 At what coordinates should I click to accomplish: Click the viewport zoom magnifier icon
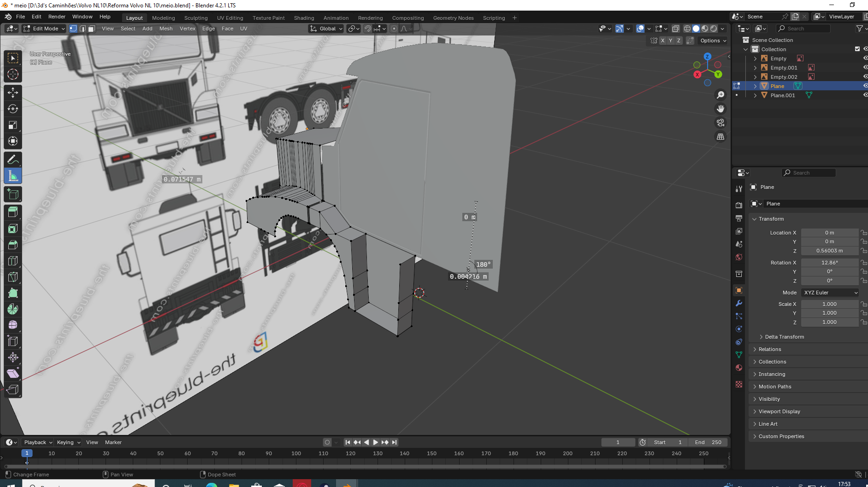click(x=720, y=95)
